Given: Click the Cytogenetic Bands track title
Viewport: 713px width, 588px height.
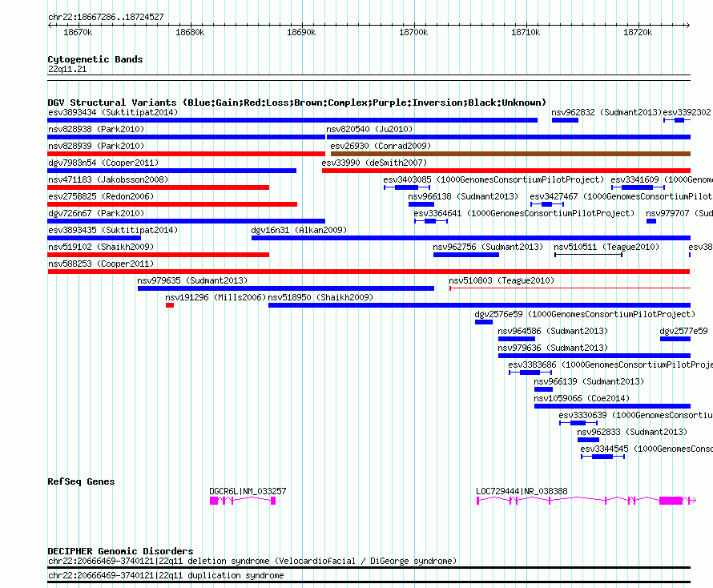Looking at the screenshot, I should point(95,59).
